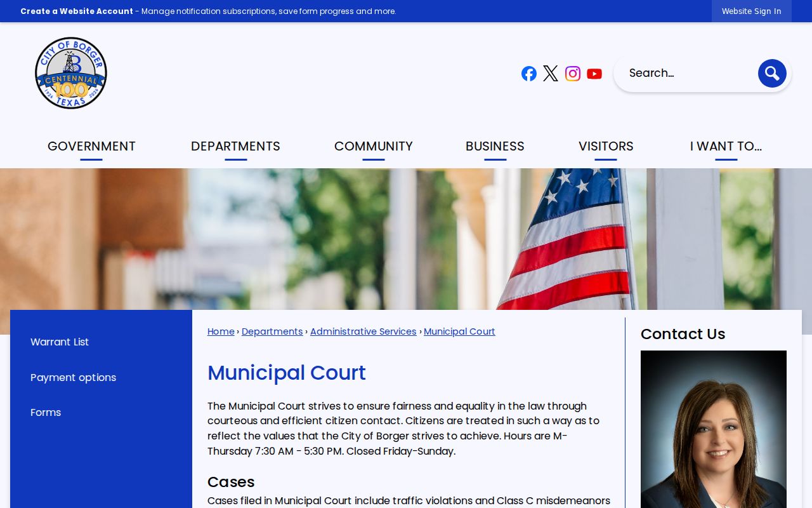Open the X (Twitter) social link
Image resolution: width=812 pixels, height=508 pixels.
coord(551,74)
